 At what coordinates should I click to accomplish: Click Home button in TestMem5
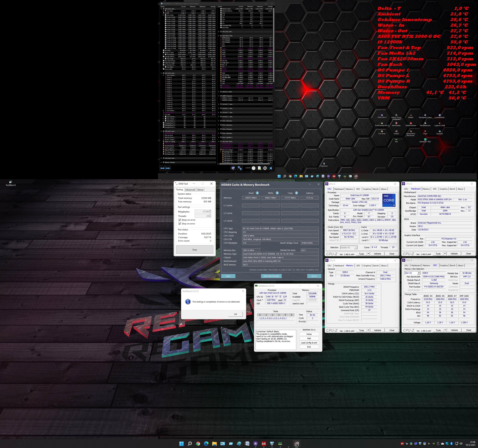[x=309, y=334]
